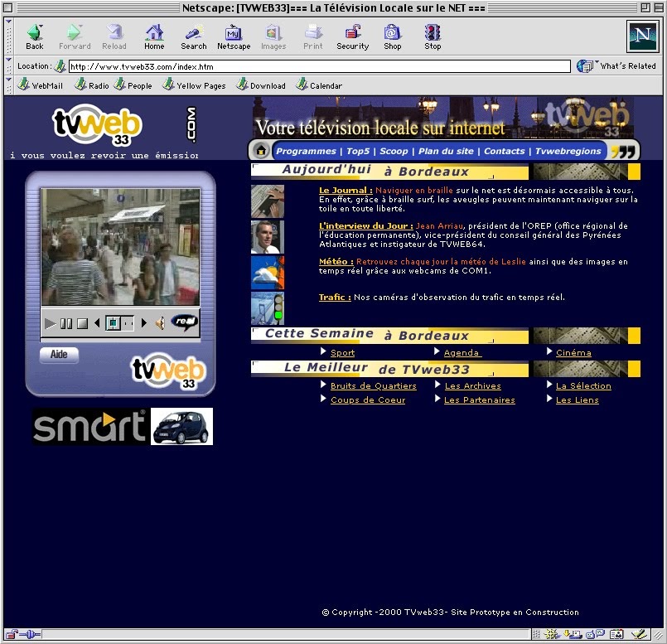Viewport: 667px width, 644px height.
Task: Open the Programmes menu item
Action: [306, 151]
